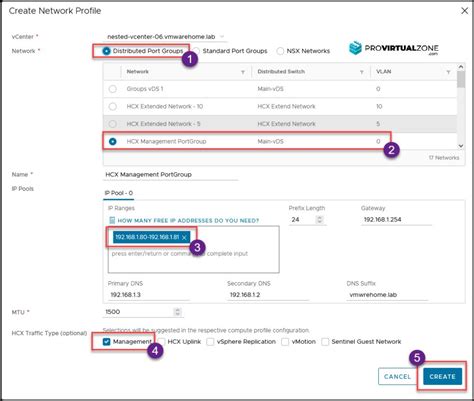Choose the HCX Extended Network - 10 row
The height and width of the screenshot is (401, 474).
(x=280, y=106)
